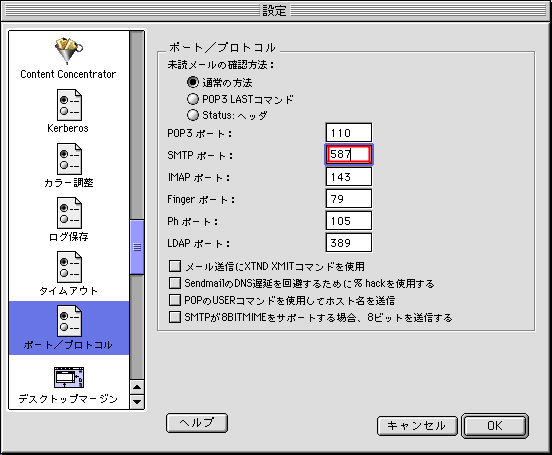The image size is (552, 455).
Task: Choose the POP3 LASTコマンド option
Action: (193, 99)
